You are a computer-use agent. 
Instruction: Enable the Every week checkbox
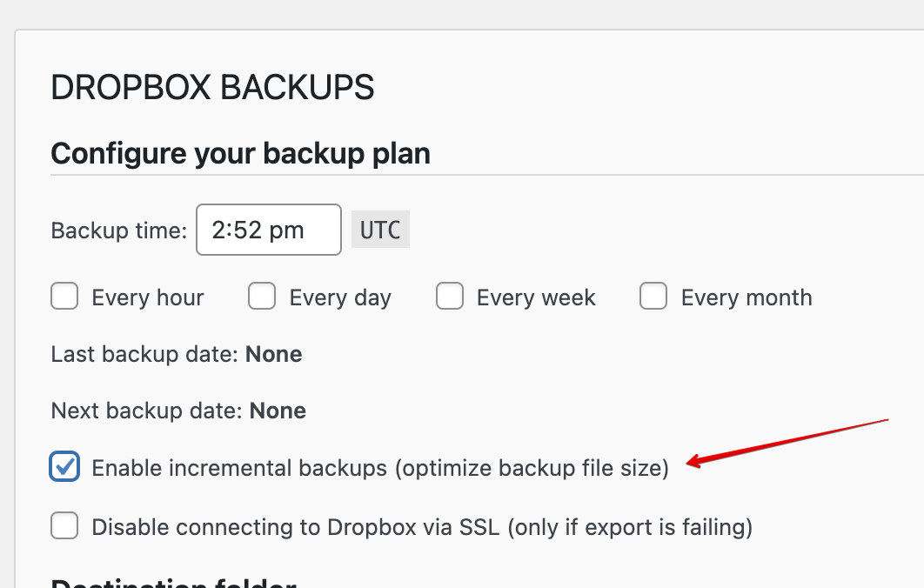(450, 297)
